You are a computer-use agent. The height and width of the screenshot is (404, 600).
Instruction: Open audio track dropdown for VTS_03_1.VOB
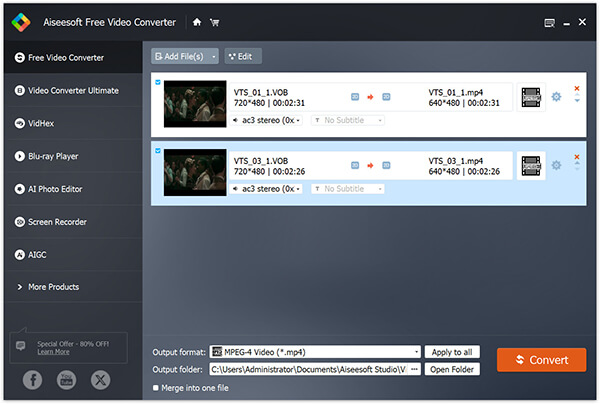point(266,189)
